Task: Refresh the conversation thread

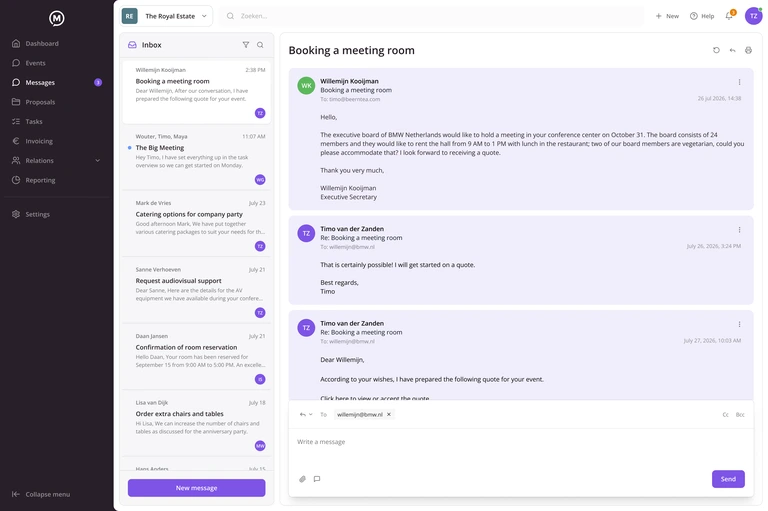Action: pyautogui.click(x=716, y=50)
